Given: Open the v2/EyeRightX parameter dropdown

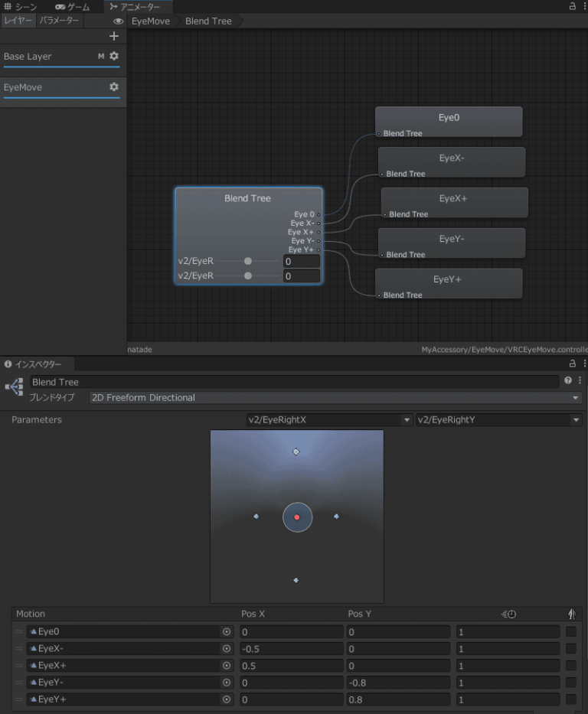Looking at the screenshot, I should [329, 420].
